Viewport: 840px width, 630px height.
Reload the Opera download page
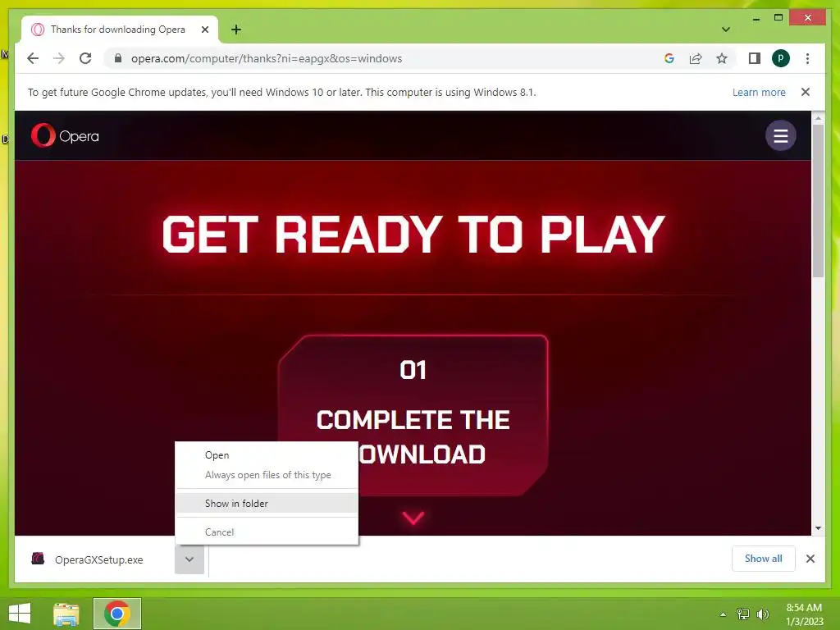pos(85,58)
